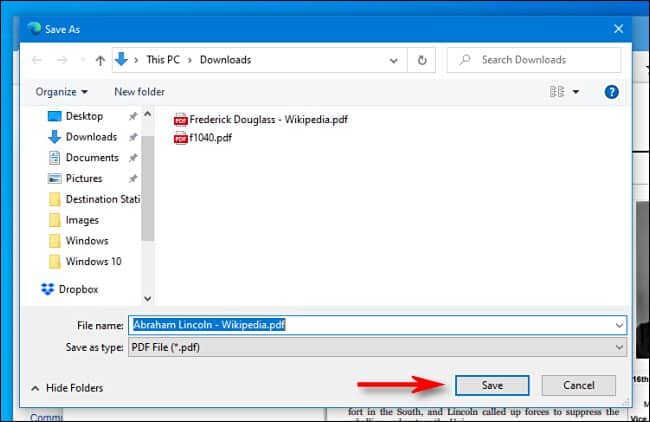Click the Desktop folder icon
The height and width of the screenshot is (422, 650).
point(54,116)
